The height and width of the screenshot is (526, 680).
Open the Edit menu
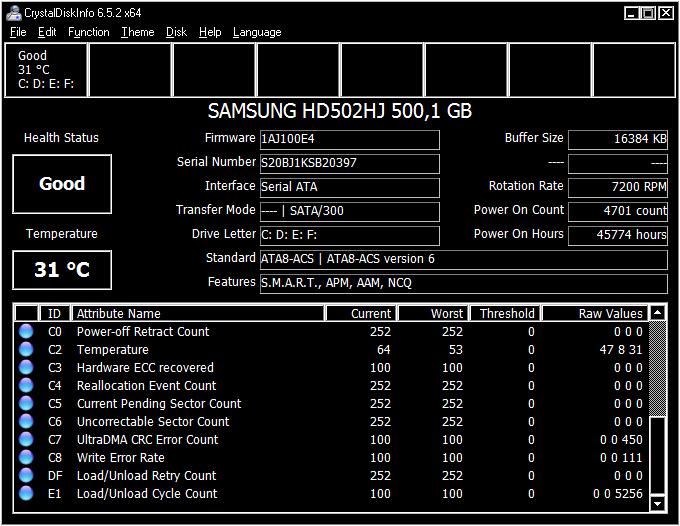(47, 32)
